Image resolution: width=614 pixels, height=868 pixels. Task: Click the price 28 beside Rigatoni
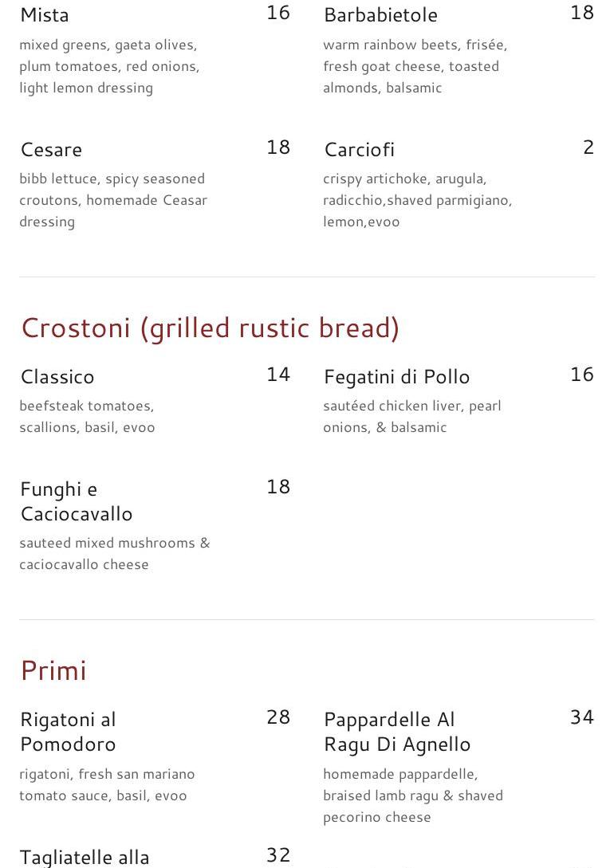[x=278, y=717]
